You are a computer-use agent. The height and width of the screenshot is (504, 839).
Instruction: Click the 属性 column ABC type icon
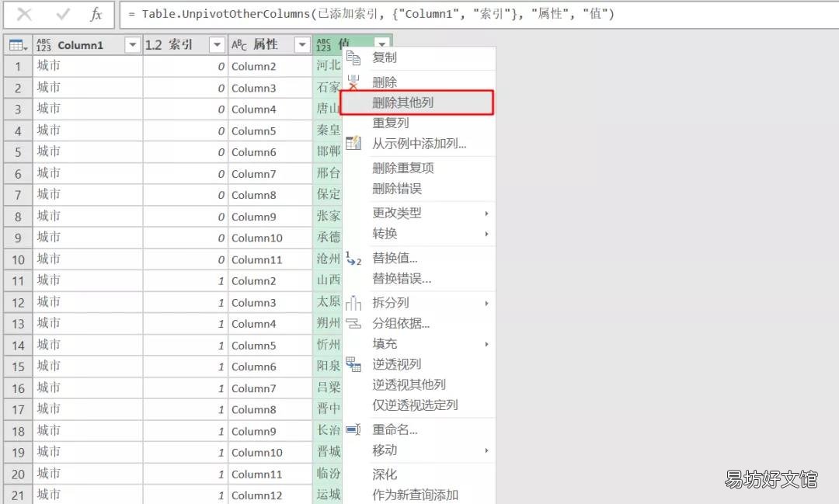pos(239,45)
